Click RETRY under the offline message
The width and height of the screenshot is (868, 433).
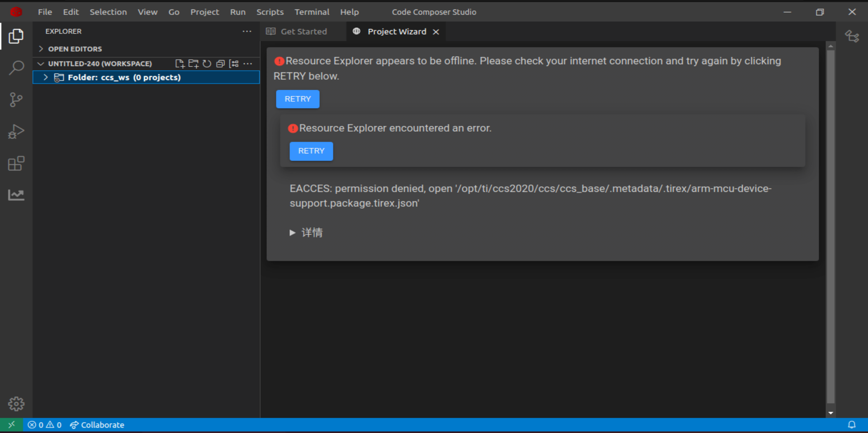click(298, 99)
